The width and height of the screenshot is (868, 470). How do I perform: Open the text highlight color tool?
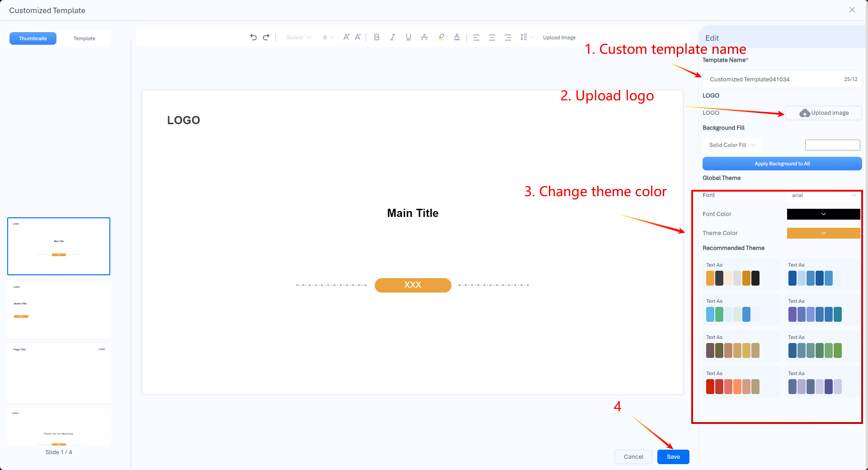point(441,37)
